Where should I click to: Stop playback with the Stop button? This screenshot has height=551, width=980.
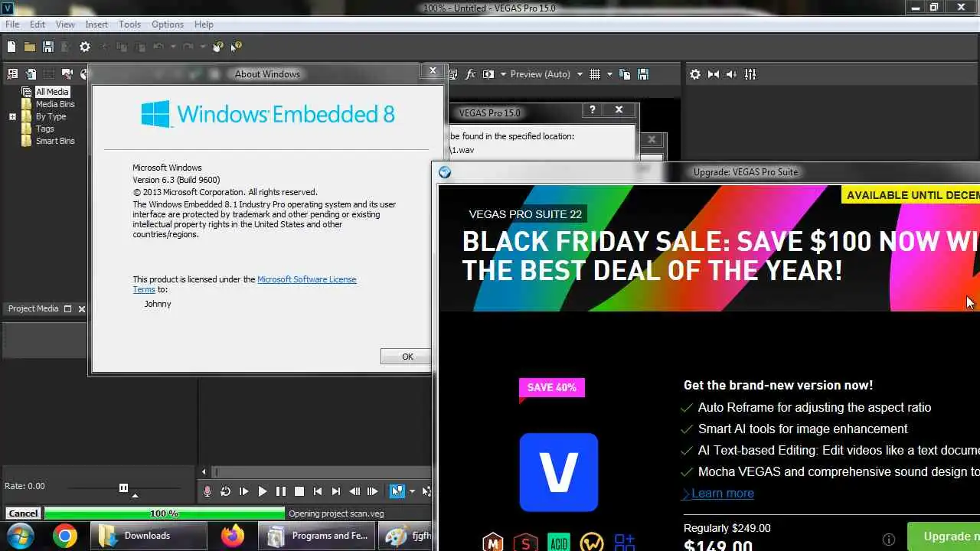tap(299, 491)
